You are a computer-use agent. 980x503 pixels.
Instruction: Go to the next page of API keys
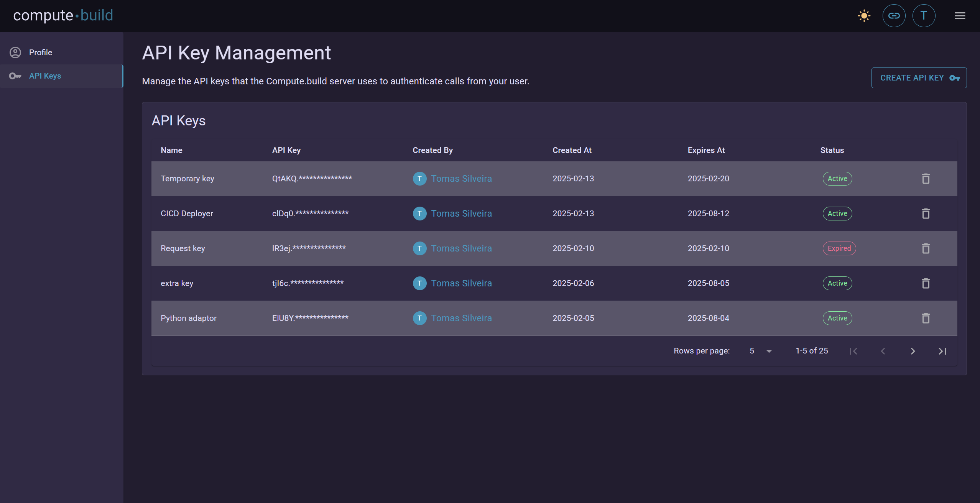pyautogui.click(x=913, y=351)
